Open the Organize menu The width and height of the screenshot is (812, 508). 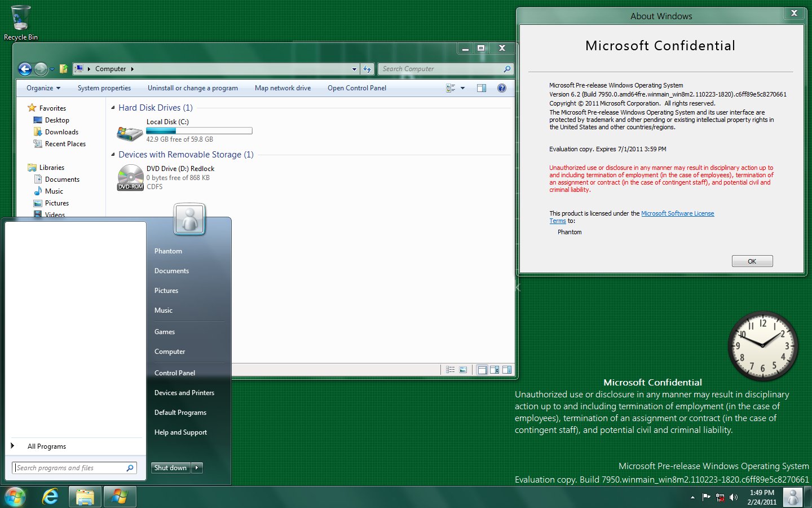[42, 88]
